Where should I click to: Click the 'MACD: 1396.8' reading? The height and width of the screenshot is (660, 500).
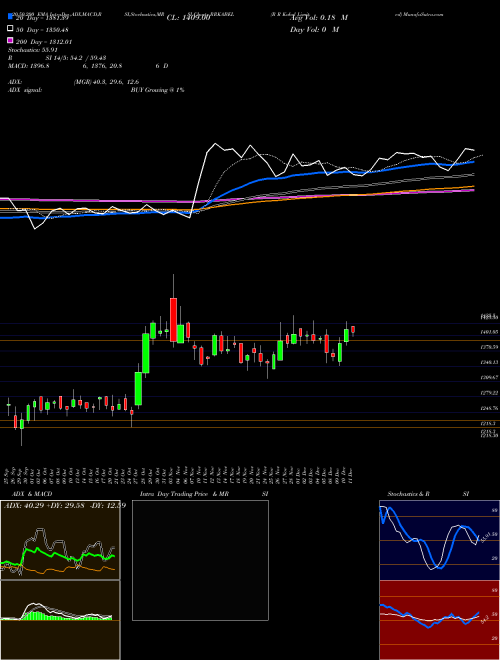[28, 66]
